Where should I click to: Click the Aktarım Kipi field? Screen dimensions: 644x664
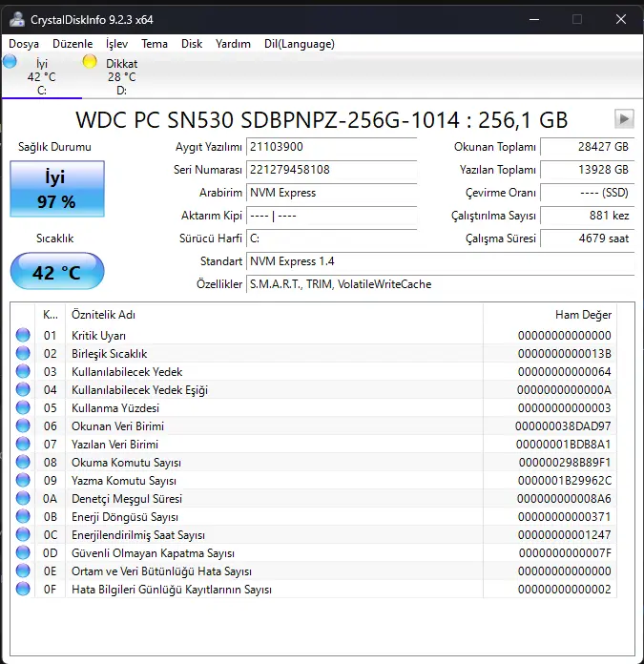click(x=331, y=216)
